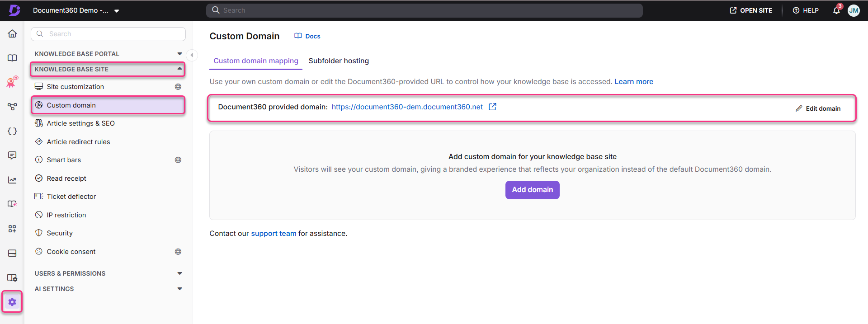Click the Document360 Demo project name
The width and height of the screenshot is (868, 324).
[71, 10]
